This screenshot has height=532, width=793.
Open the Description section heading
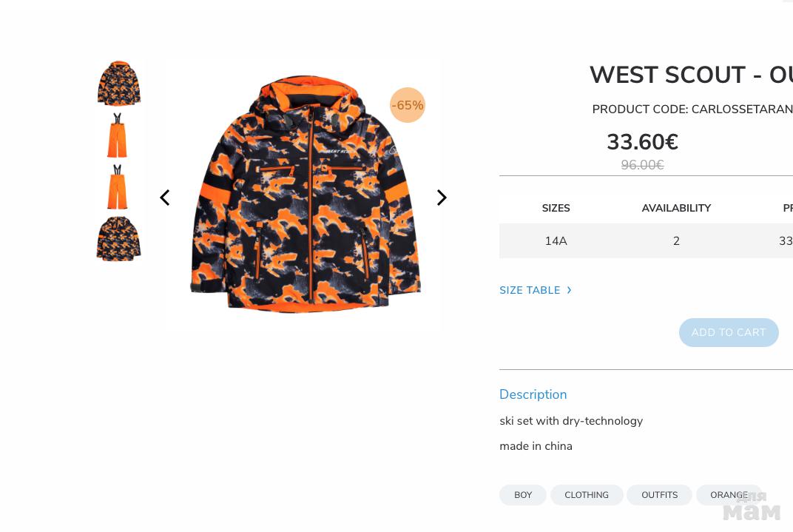point(533,394)
